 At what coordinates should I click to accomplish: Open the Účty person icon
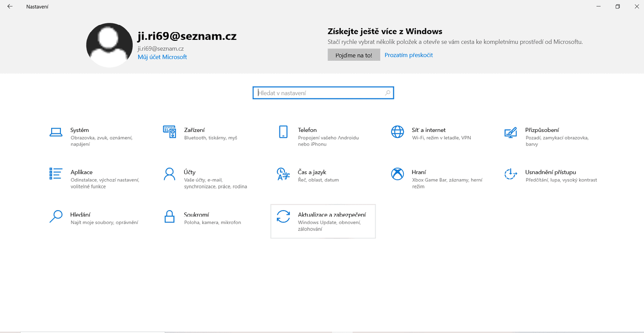(170, 174)
